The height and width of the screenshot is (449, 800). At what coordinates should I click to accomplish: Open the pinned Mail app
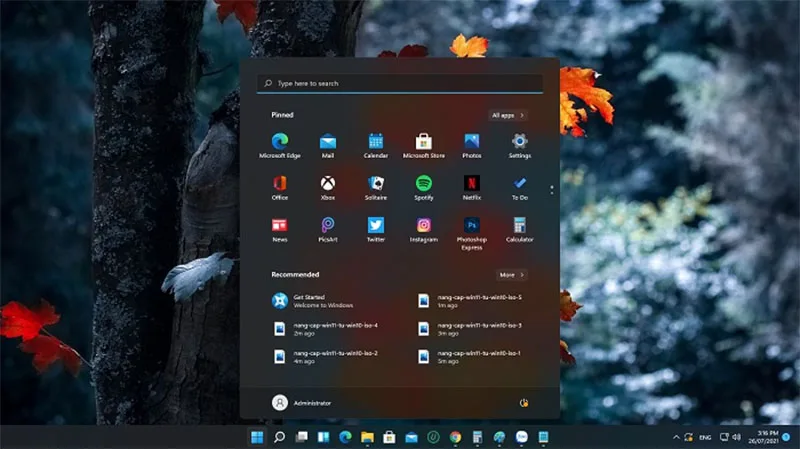(x=328, y=146)
